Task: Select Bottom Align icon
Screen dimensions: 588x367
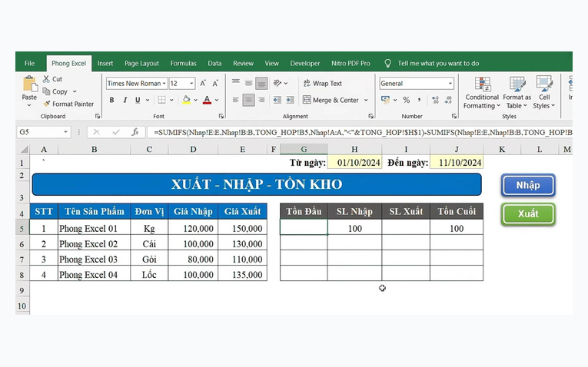Action: point(261,83)
